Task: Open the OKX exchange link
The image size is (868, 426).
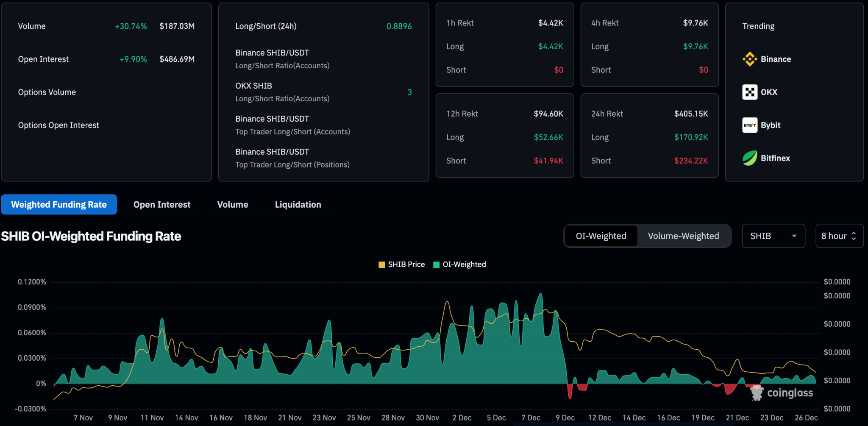Action: [769, 92]
